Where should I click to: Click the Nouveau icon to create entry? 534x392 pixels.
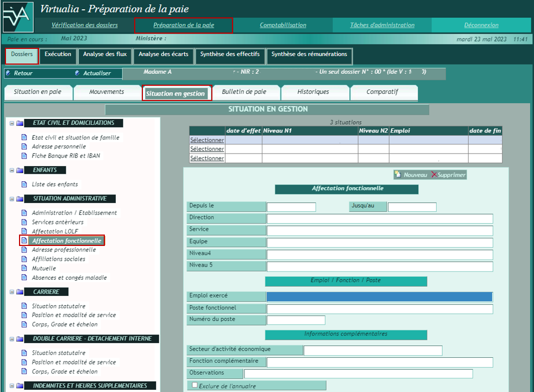pos(398,175)
